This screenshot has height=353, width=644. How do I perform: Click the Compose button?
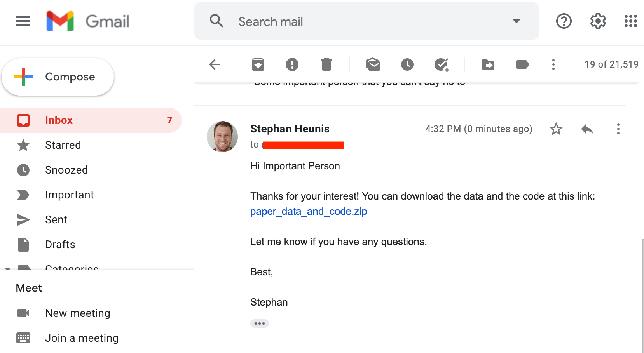58,77
